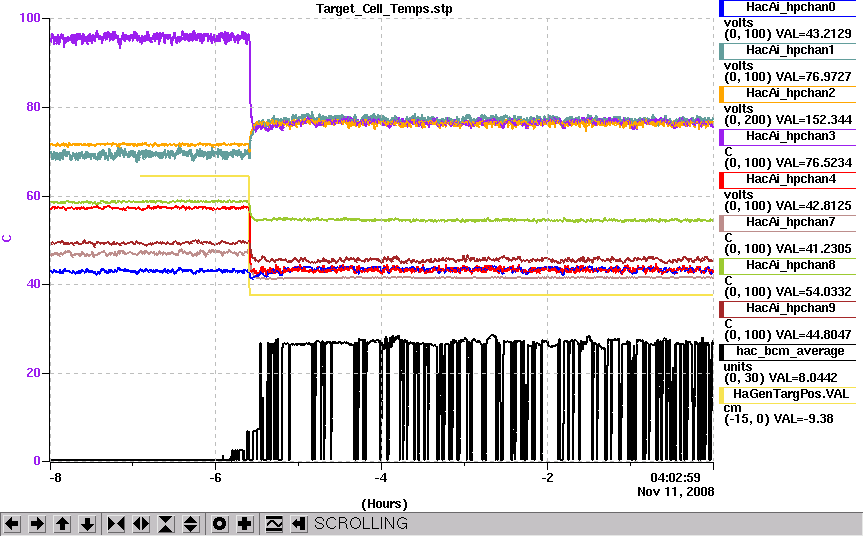
Task: Click the VAL=41.2305 readout
Action: click(x=812, y=248)
